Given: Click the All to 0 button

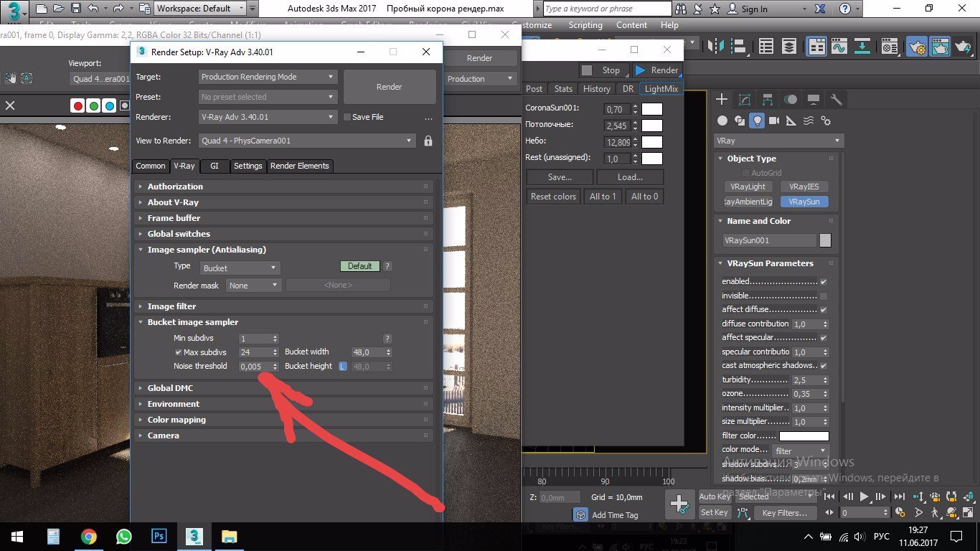Looking at the screenshot, I should point(644,197).
